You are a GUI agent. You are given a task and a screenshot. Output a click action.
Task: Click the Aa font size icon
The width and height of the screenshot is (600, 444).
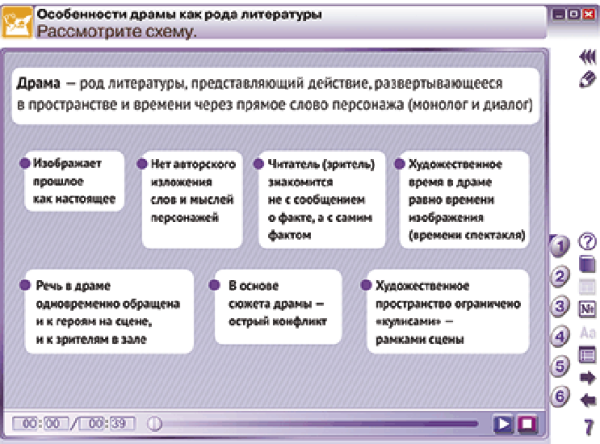(x=588, y=331)
